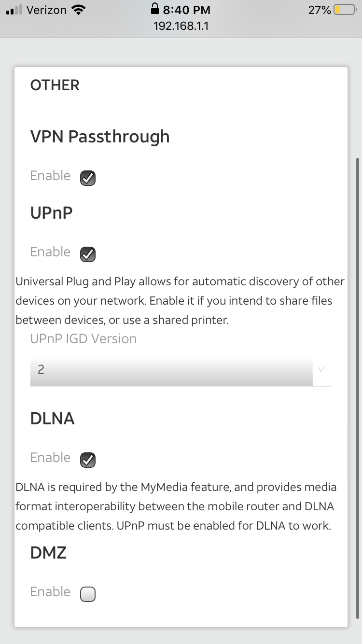Click the Enable label under DMZ
362x644 pixels.
[50, 592]
